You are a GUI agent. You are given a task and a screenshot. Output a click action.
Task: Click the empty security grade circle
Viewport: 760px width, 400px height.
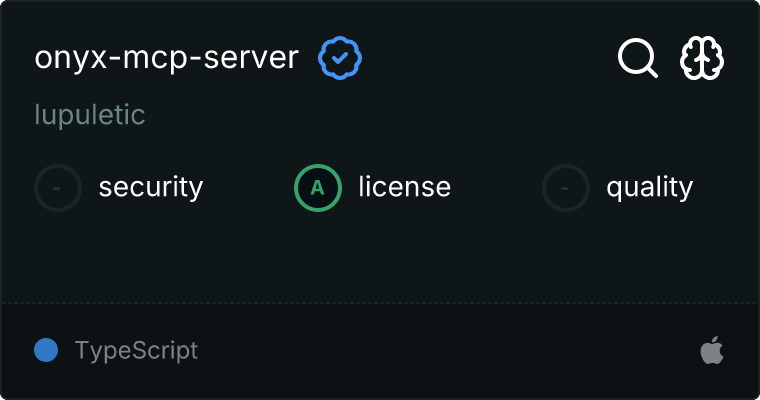pyautogui.click(x=58, y=187)
